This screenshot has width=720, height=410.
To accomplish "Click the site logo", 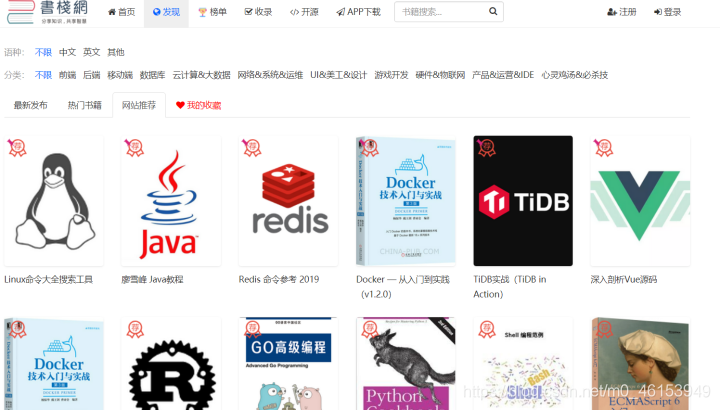I will pos(47,12).
